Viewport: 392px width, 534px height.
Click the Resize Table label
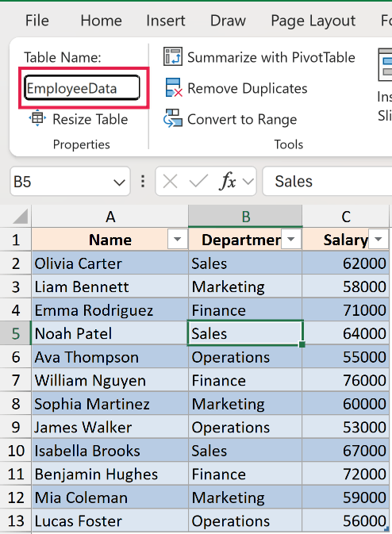tap(90, 120)
